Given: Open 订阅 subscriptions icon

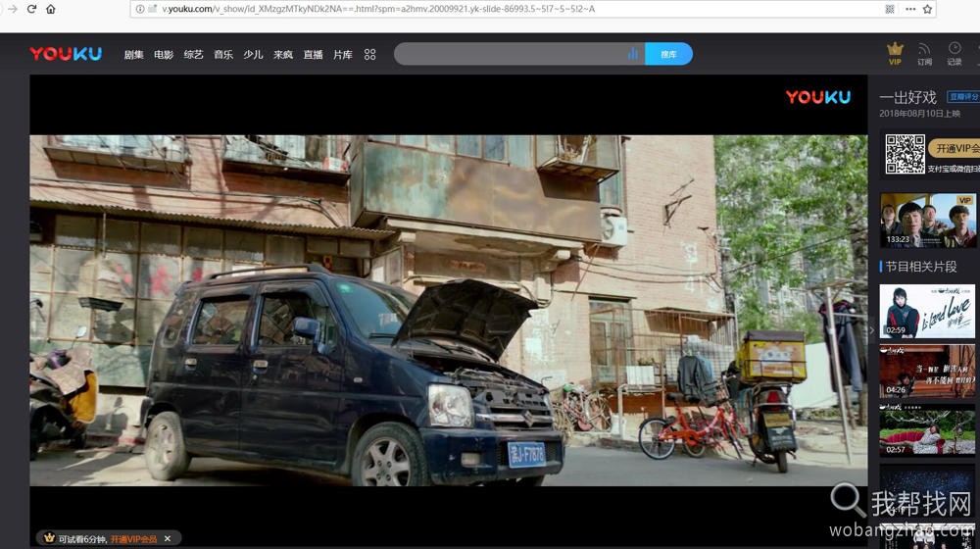Looking at the screenshot, I should [x=924, y=54].
